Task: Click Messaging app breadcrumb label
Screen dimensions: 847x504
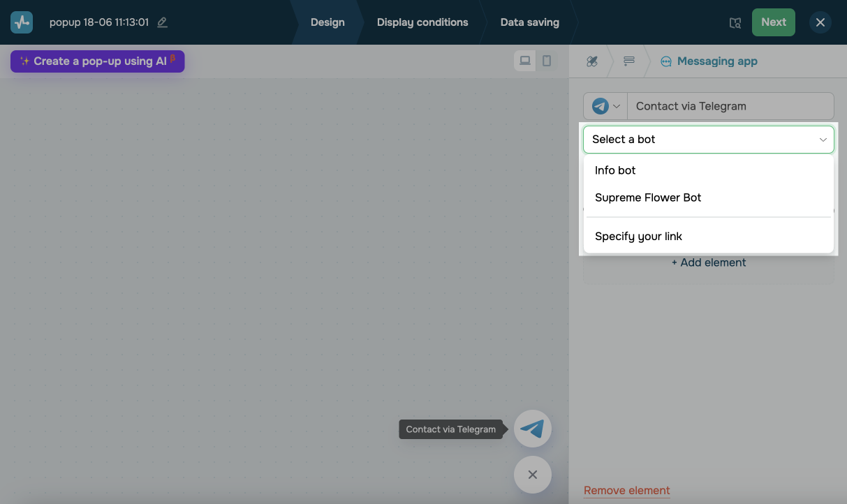Action: pos(717,61)
